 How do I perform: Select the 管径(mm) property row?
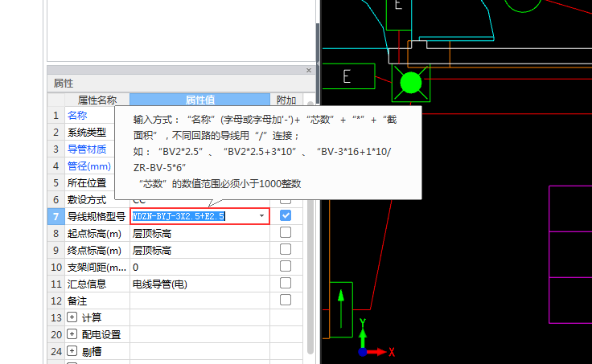[89, 166]
